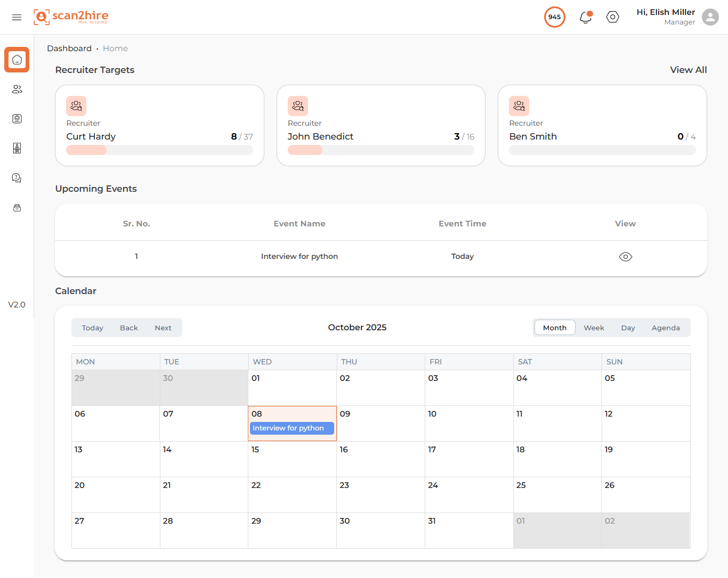Click Curt Hardy's target progress bar
This screenshot has height=578, width=728.
tap(159, 150)
